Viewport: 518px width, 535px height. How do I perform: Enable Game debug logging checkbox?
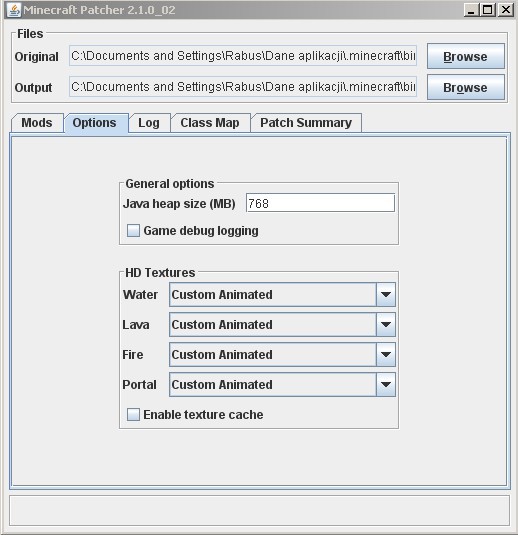tap(133, 231)
